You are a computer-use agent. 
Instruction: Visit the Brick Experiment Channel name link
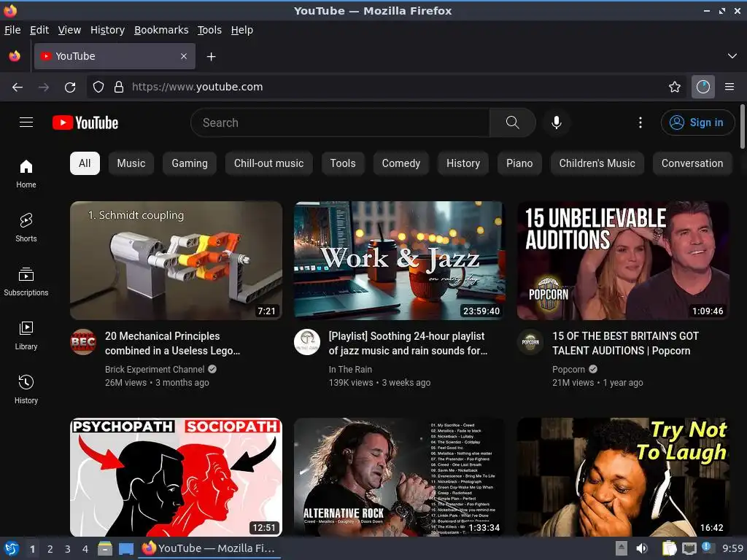coord(155,369)
